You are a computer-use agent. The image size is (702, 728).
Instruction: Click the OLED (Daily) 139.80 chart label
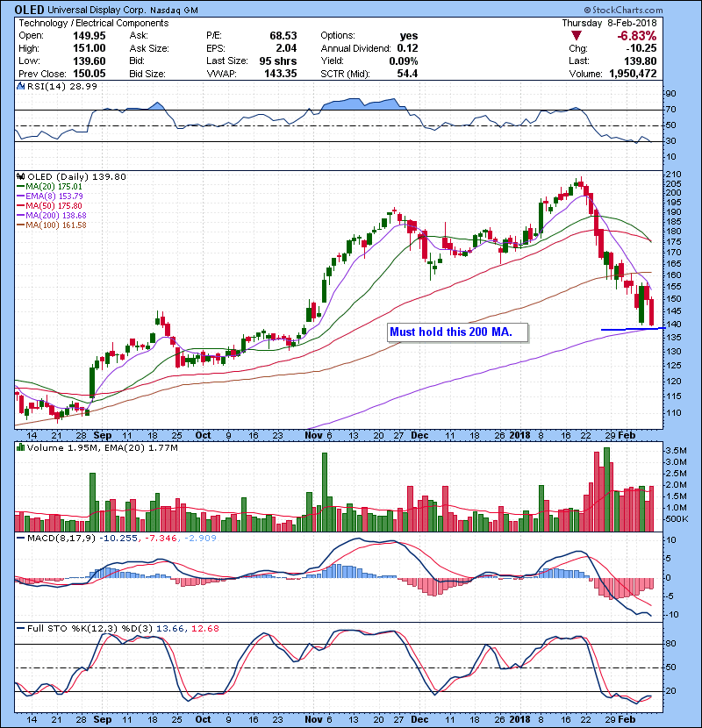pos(76,176)
